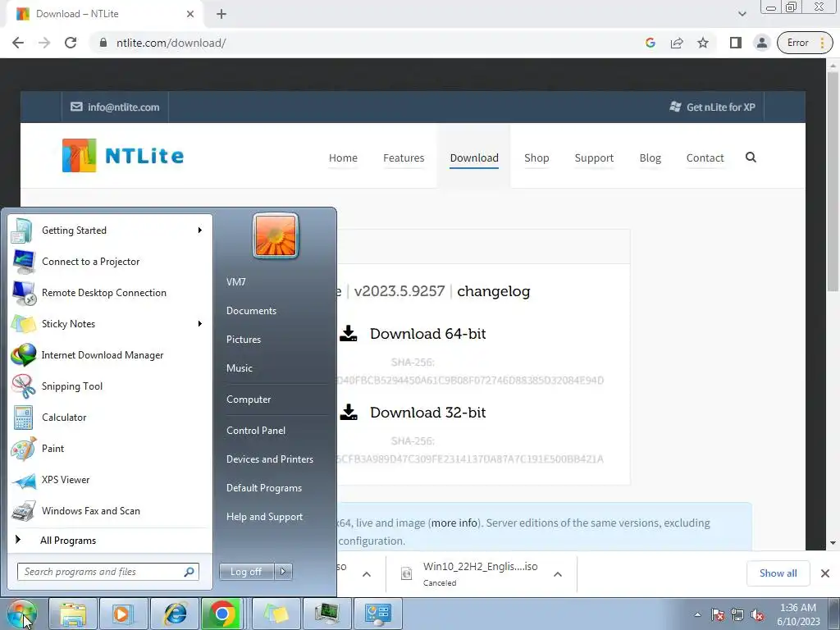840x630 pixels.
Task: Open the system monitor taskbar icon
Action: tap(326, 614)
